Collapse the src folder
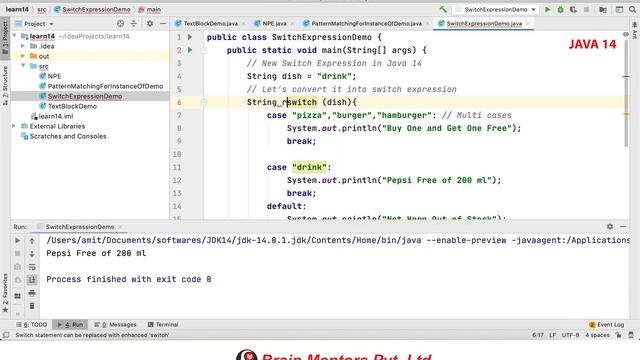The width and height of the screenshot is (640, 360). 23,66
